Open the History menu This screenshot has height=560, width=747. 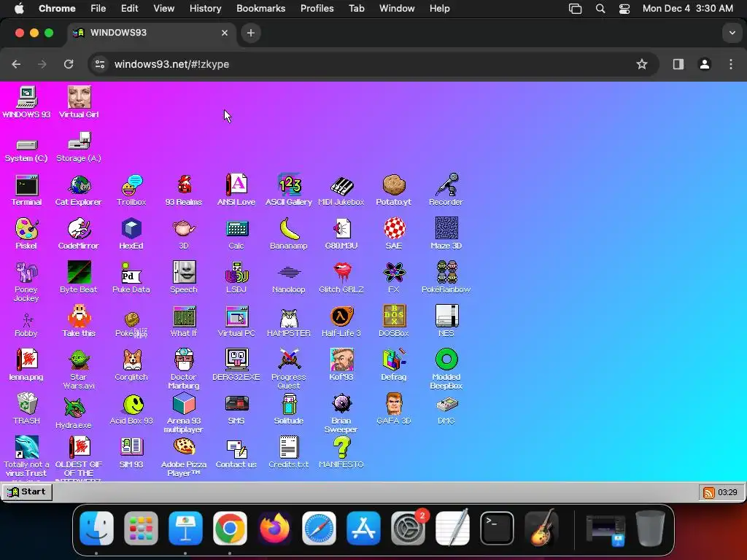pyautogui.click(x=205, y=9)
